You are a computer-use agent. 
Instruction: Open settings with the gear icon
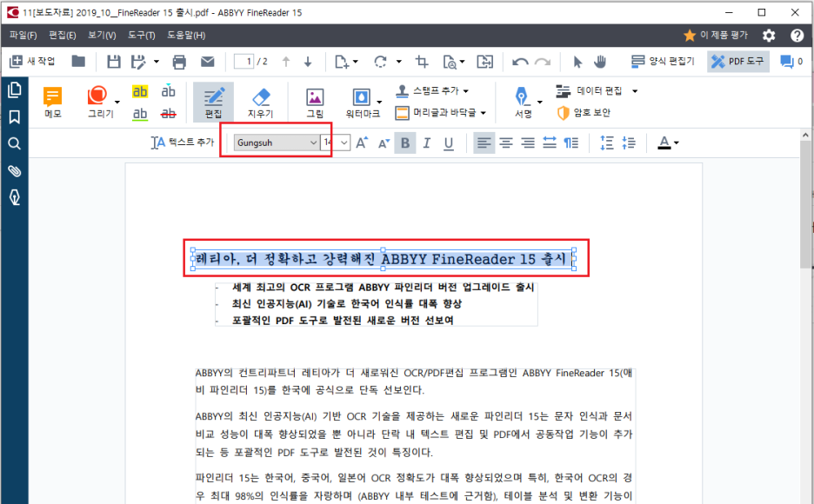pyautogui.click(x=769, y=36)
